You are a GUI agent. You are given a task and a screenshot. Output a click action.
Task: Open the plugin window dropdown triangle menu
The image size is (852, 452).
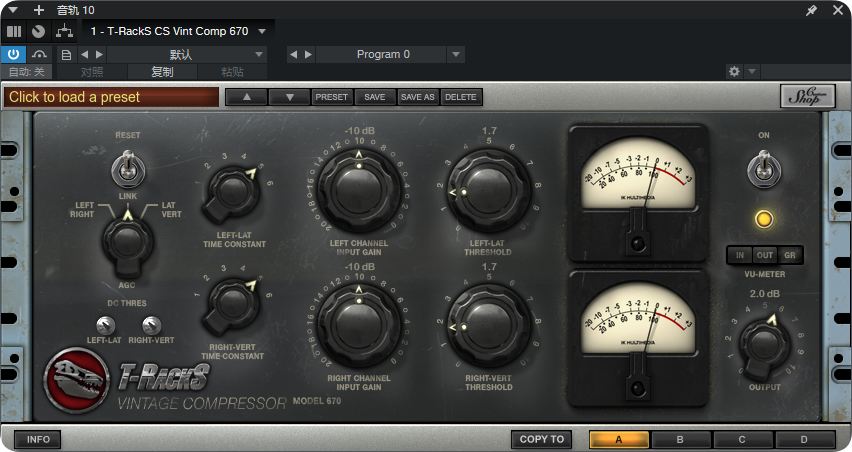coord(13,10)
